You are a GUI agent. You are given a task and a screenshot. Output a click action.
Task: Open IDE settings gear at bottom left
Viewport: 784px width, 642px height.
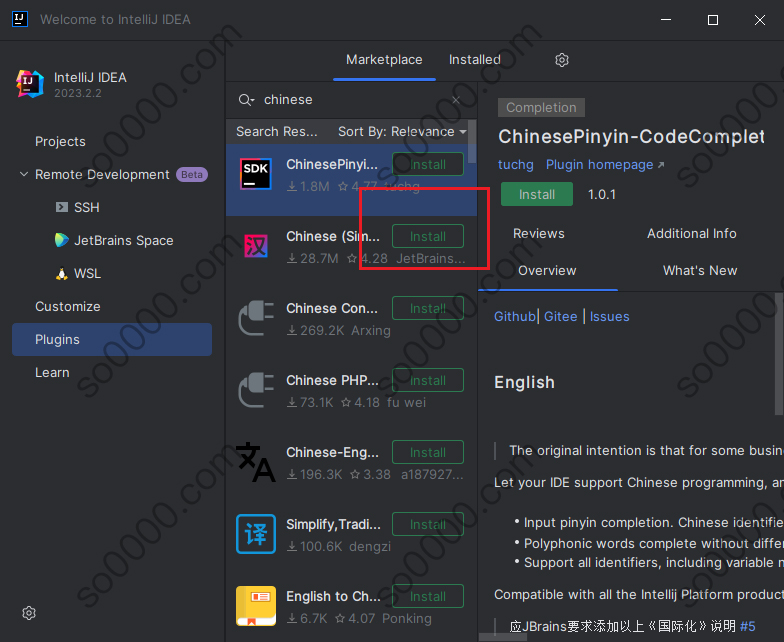(x=29, y=613)
